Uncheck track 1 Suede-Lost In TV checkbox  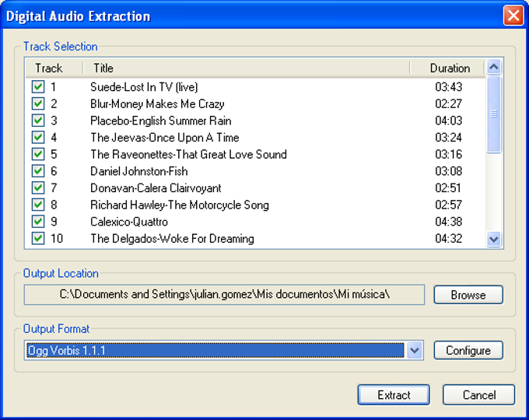tap(38, 87)
